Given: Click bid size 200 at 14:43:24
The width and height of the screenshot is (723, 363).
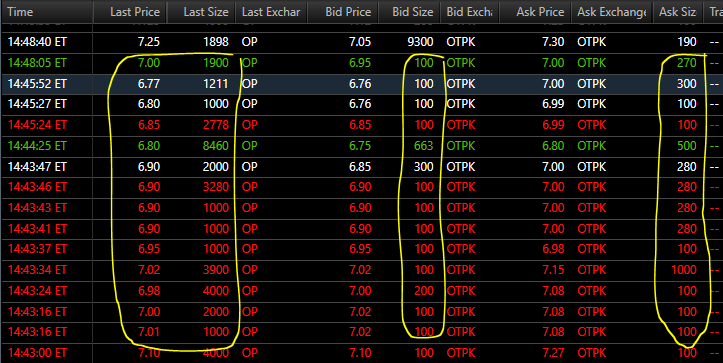Looking at the screenshot, I should pyautogui.click(x=424, y=291).
